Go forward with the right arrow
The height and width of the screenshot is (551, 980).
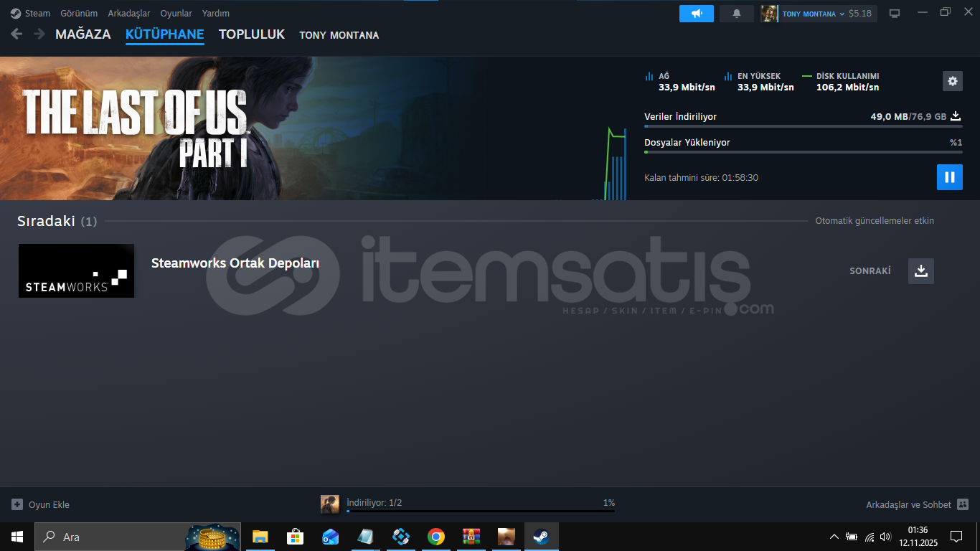[39, 34]
